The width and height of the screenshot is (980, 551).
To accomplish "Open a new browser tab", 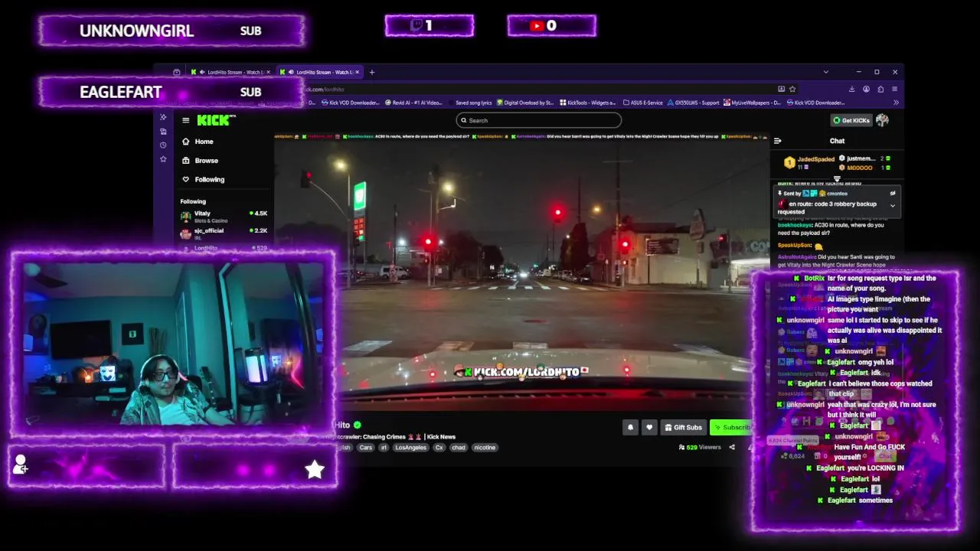I will (372, 72).
